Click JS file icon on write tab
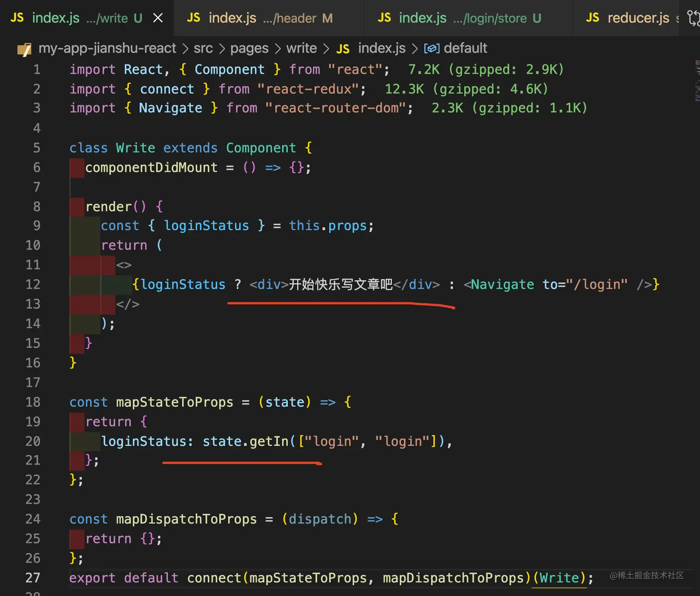This screenshot has width=700, height=596. click(x=17, y=18)
